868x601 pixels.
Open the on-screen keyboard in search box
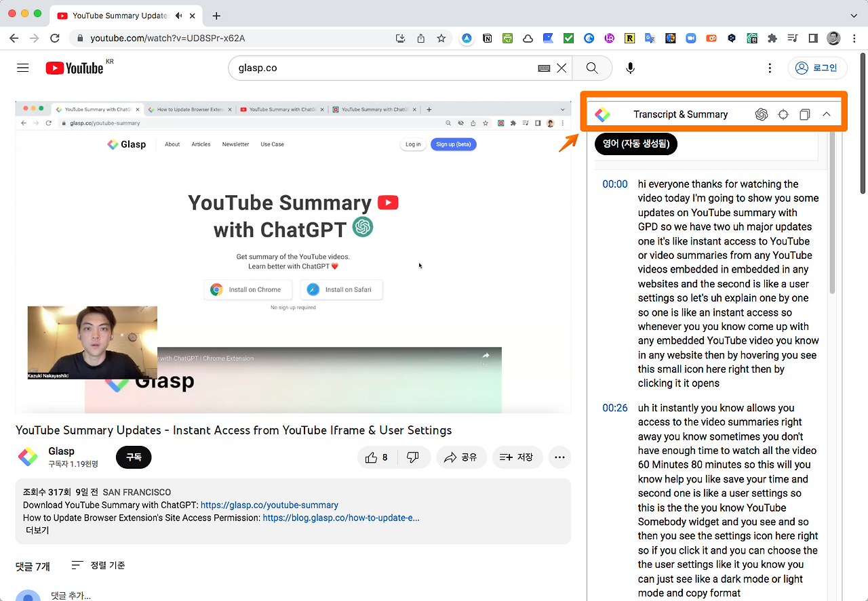click(x=543, y=68)
